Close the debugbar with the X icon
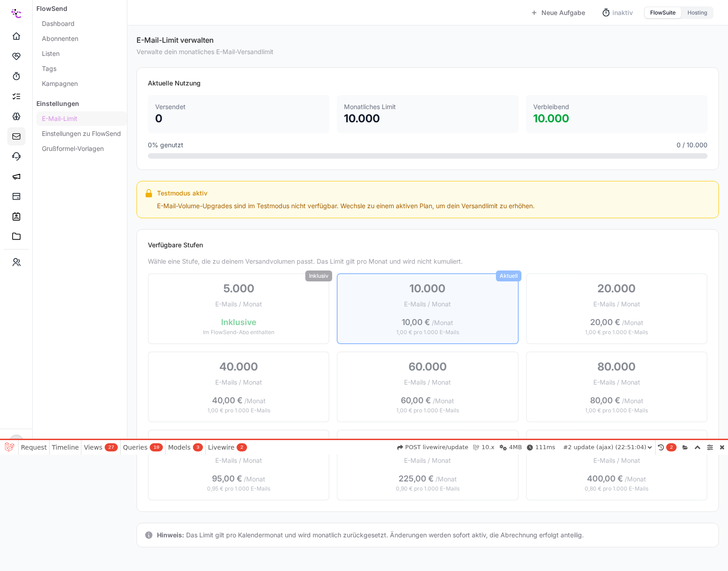This screenshot has height=571, width=728. [722, 447]
